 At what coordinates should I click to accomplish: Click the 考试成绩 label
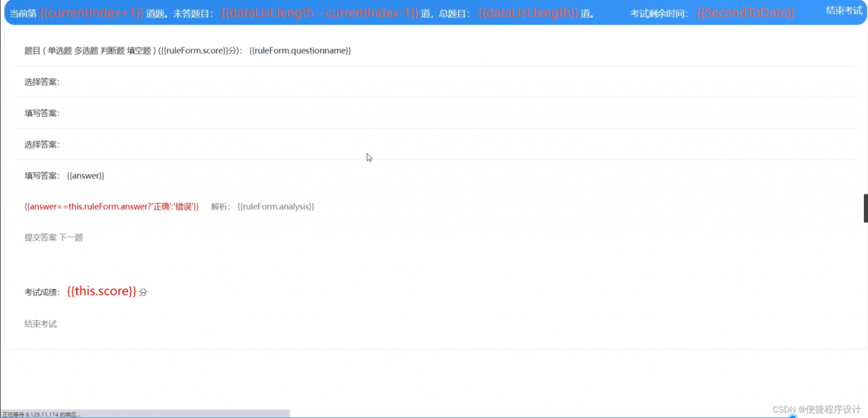(x=43, y=292)
